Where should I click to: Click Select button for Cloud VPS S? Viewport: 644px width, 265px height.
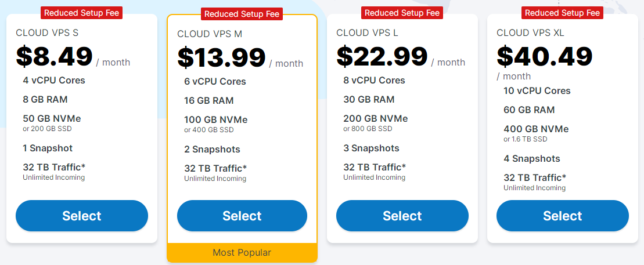(82, 216)
